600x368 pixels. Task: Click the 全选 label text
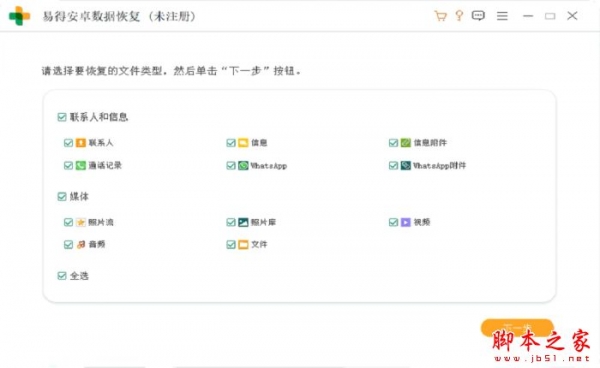[x=79, y=276]
